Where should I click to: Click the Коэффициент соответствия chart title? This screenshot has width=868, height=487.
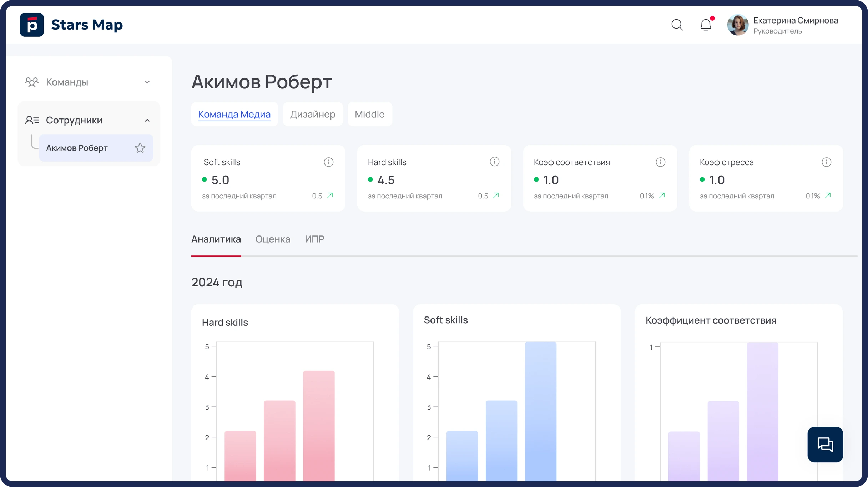tap(711, 320)
